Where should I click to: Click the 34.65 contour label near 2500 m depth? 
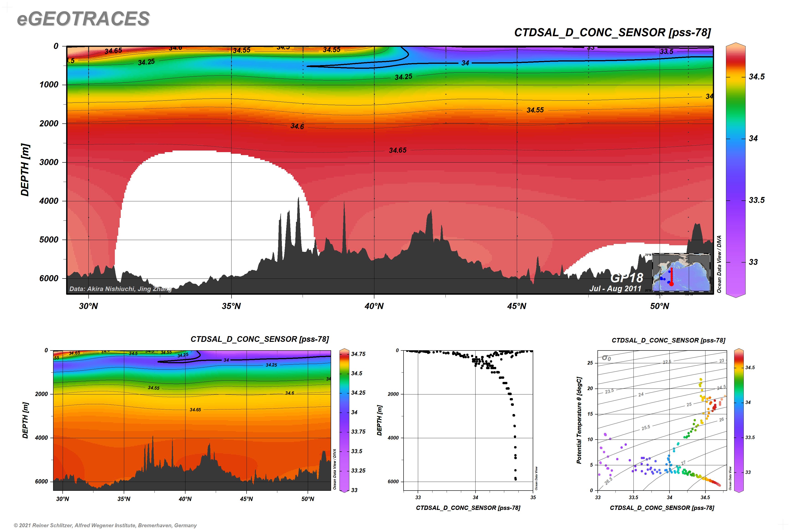point(398,150)
